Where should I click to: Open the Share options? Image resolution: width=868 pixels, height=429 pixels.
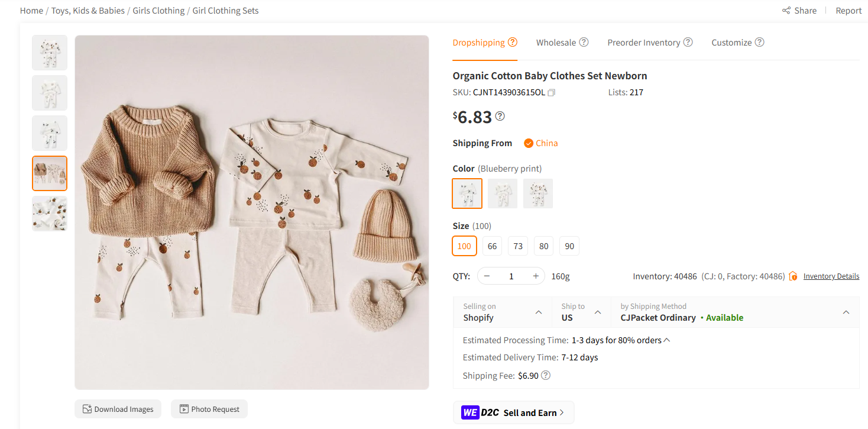799,10
